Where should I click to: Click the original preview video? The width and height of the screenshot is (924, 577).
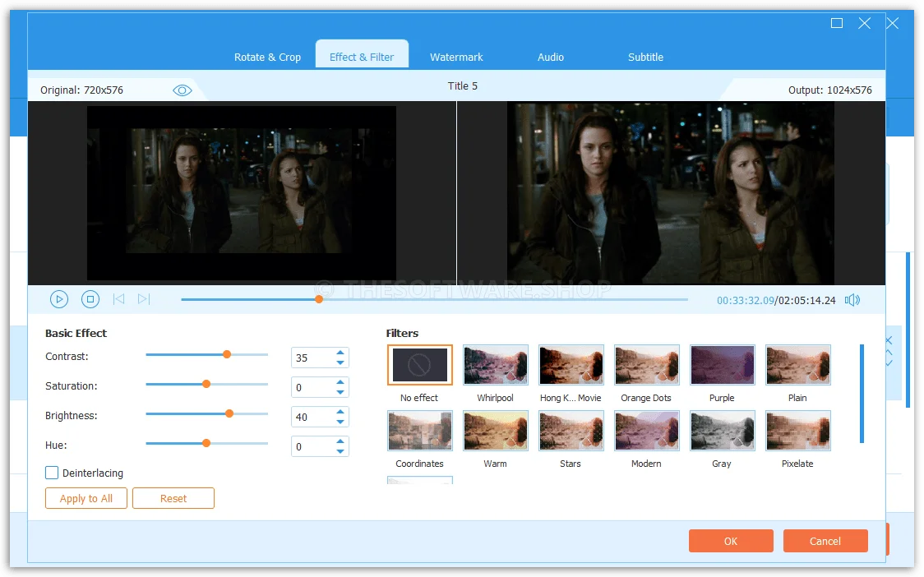[x=242, y=192]
